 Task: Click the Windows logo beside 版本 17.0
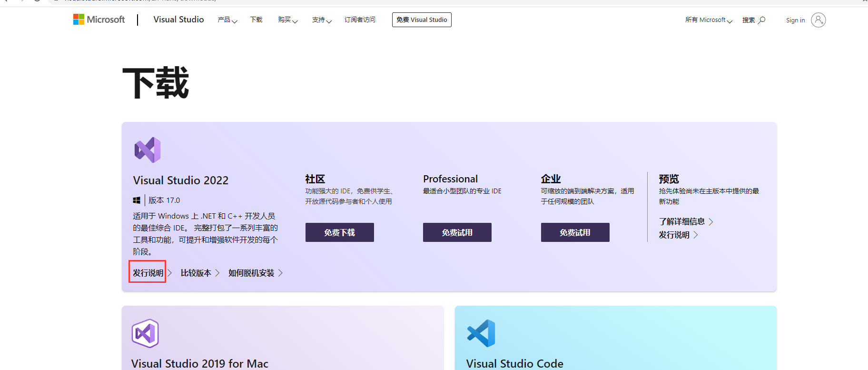click(x=137, y=200)
